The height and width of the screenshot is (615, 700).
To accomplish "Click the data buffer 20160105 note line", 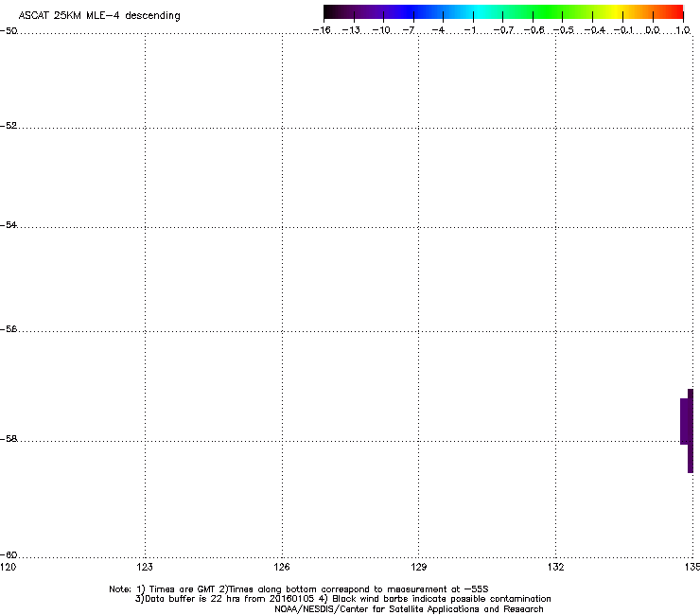I will click(342, 599).
